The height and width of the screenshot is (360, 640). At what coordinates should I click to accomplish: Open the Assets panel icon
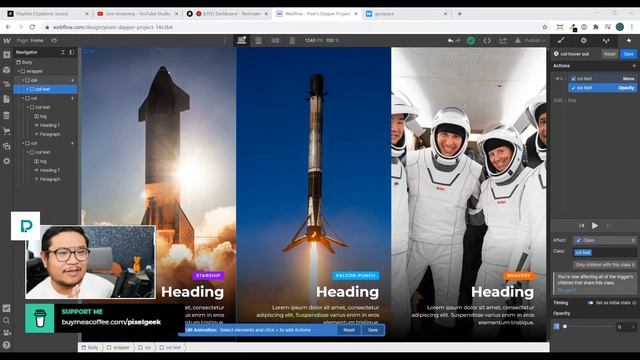[x=7, y=146]
